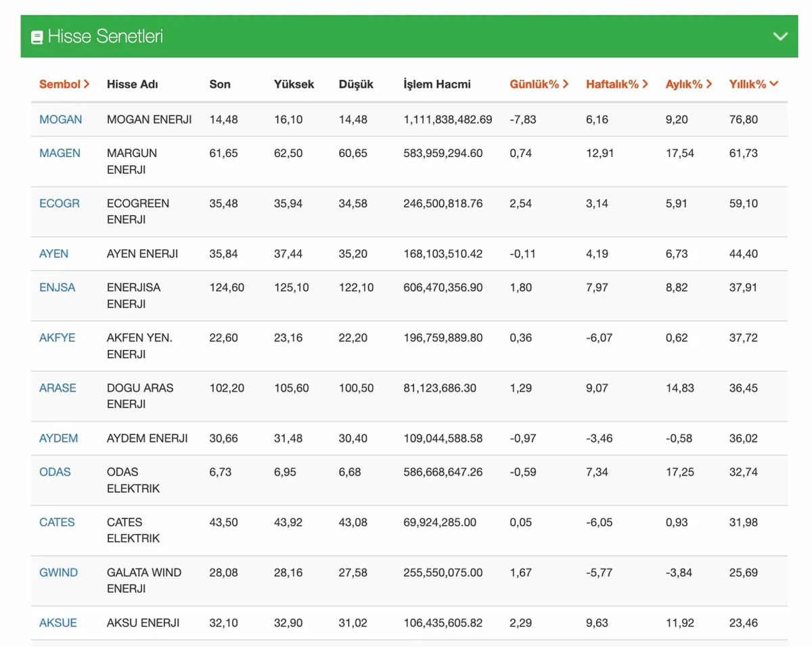Click MAGEN volume 583,959,294.60
This screenshot has height=647, width=812.
tap(443, 154)
